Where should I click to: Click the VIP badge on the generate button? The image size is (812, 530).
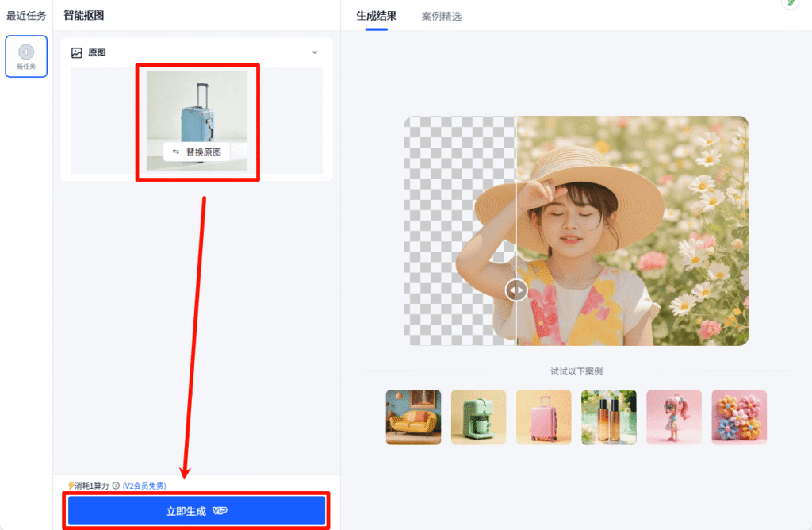[x=219, y=510]
